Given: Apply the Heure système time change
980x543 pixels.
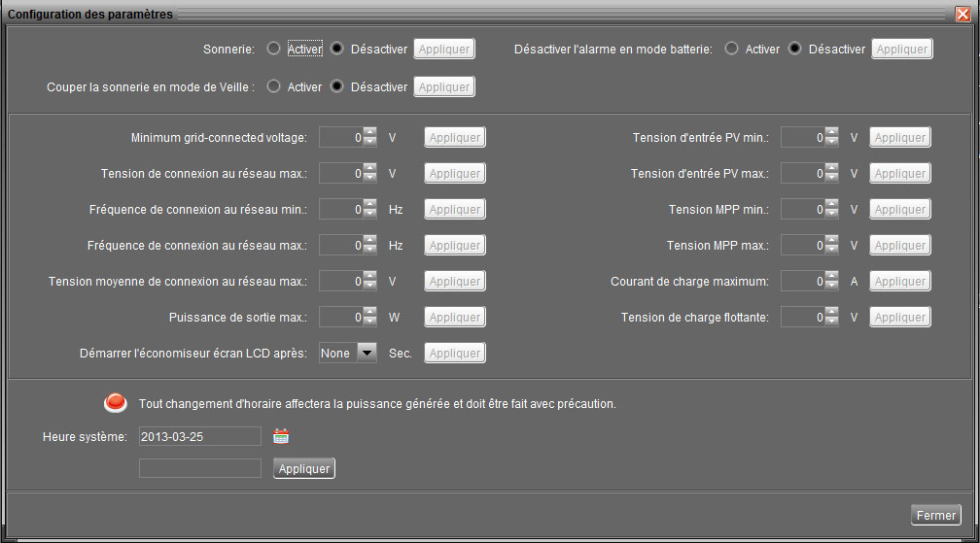Looking at the screenshot, I should click(304, 469).
